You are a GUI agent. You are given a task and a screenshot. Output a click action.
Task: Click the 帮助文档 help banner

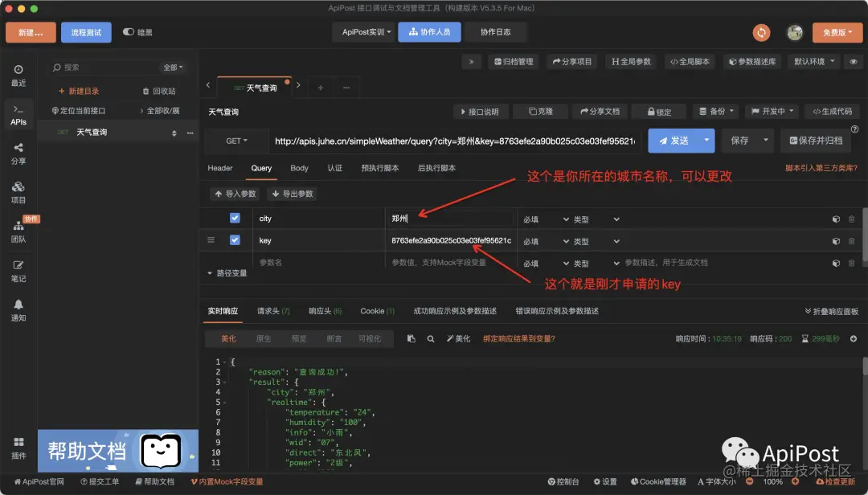tap(118, 451)
